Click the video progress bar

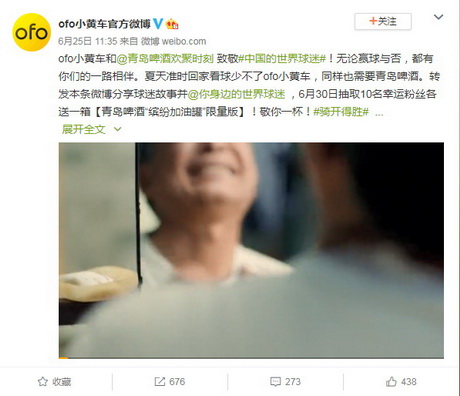point(251,358)
